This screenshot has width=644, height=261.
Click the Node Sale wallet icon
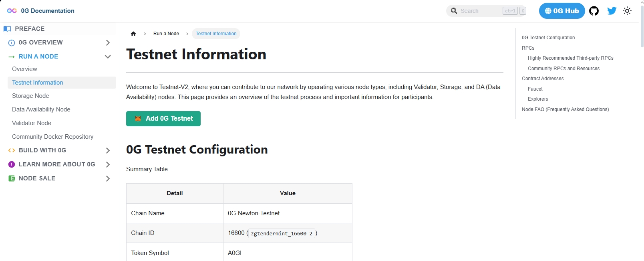[x=12, y=178]
